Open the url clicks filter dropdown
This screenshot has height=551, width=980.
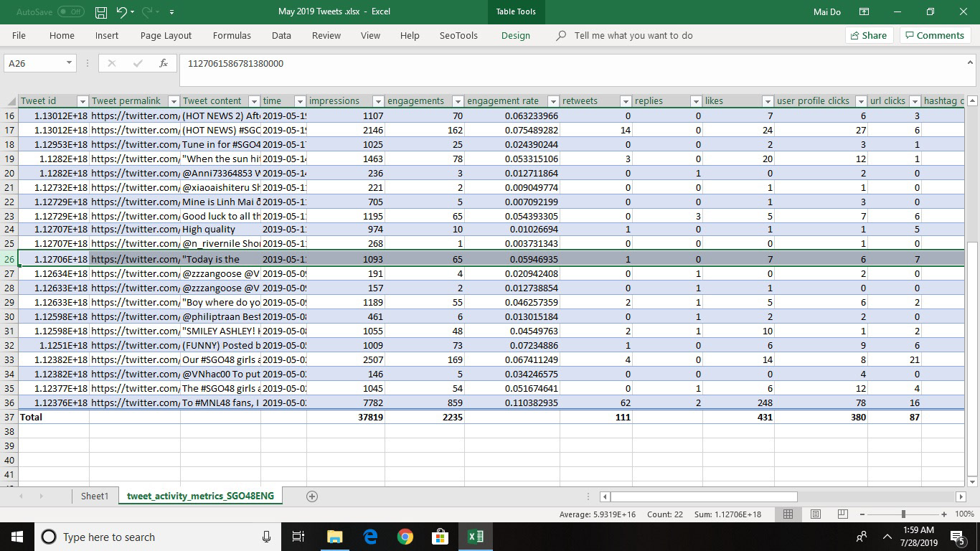click(915, 101)
